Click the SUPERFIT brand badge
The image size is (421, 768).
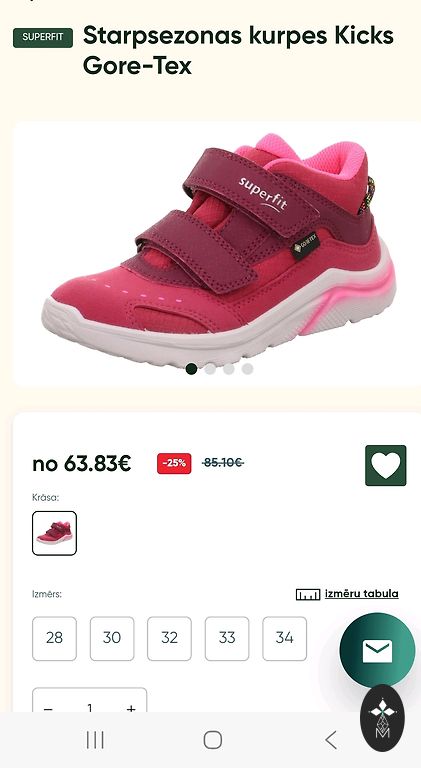[43, 38]
